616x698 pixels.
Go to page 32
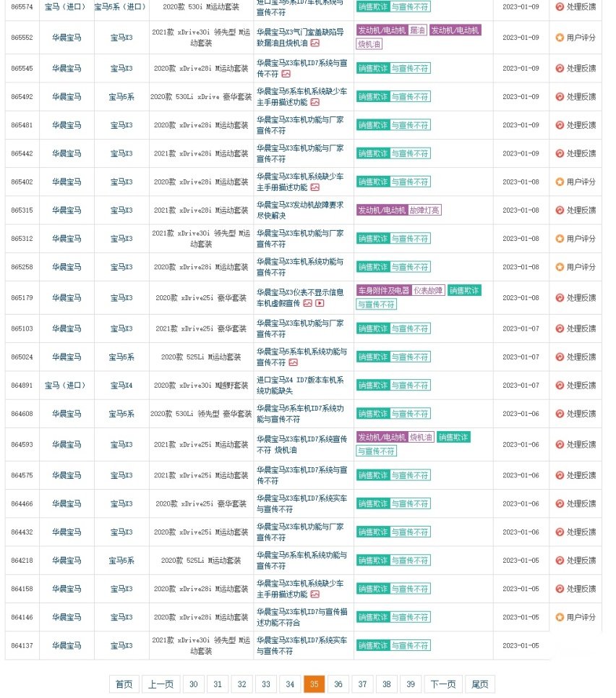pos(241,684)
